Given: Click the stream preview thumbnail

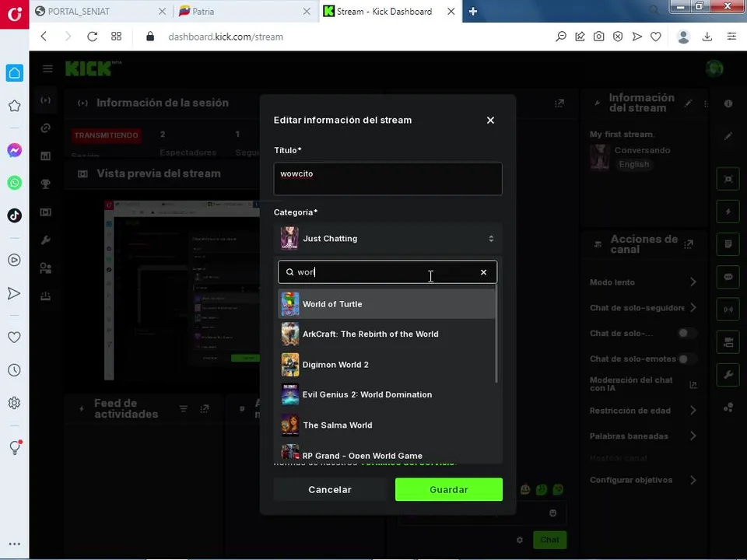Looking at the screenshot, I should [182, 290].
